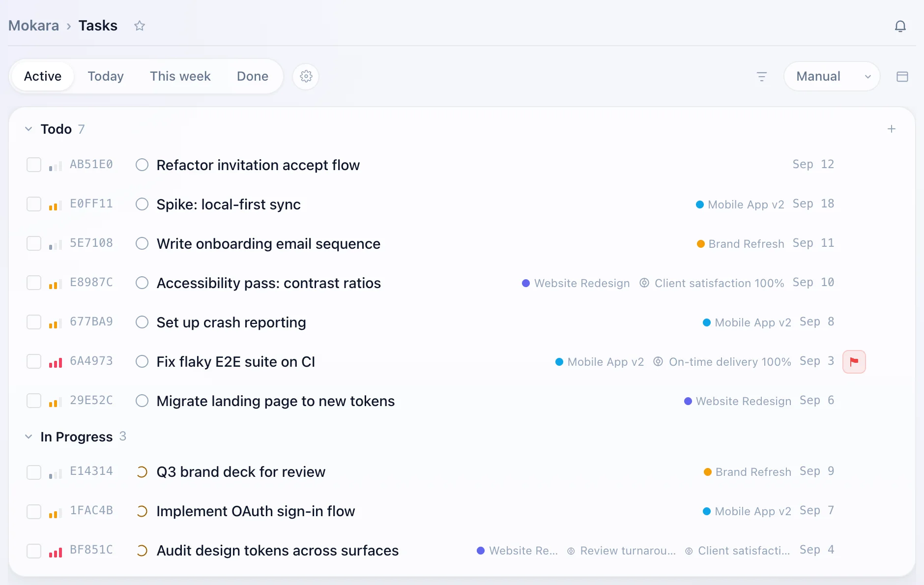
Task: Click priority bars icon for task AB51E0
Action: (55, 166)
